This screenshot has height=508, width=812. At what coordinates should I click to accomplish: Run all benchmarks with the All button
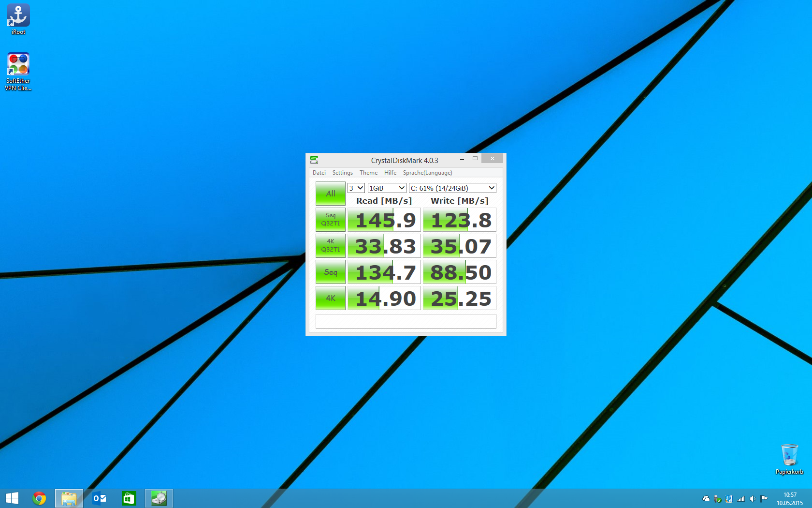pyautogui.click(x=331, y=194)
